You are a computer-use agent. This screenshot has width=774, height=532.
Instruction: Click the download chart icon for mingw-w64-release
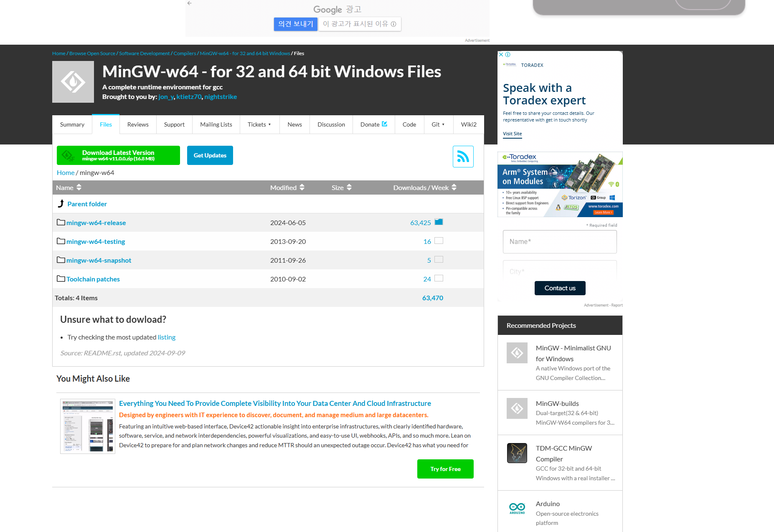439,222
